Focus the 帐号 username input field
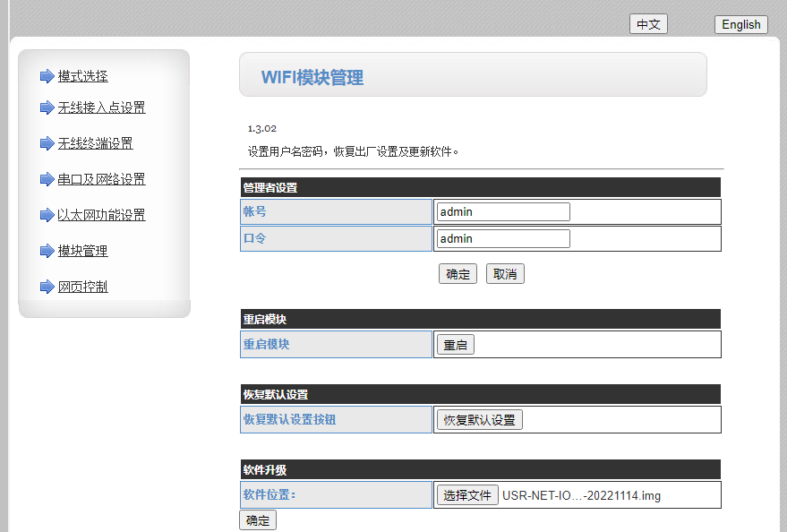Screen dimensions: 787x532 pyautogui.click(x=503, y=212)
